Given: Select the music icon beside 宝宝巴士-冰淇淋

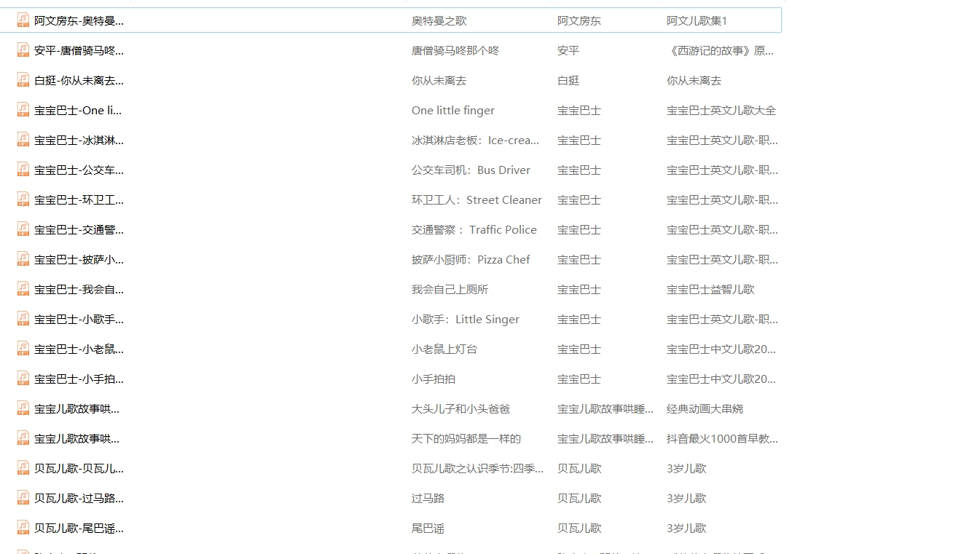Looking at the screenshot, I should coord(23,140).
